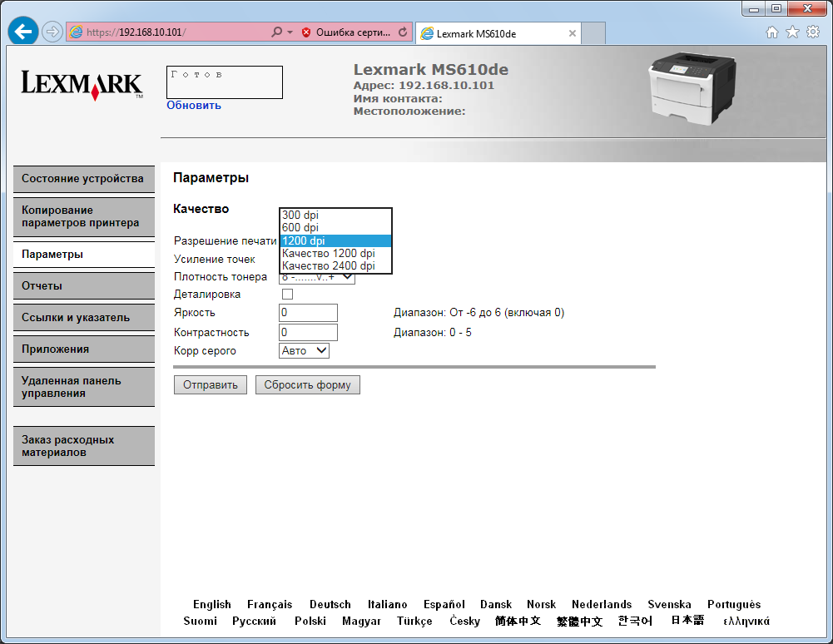Switch language to Türkçe

click(414, 621)
